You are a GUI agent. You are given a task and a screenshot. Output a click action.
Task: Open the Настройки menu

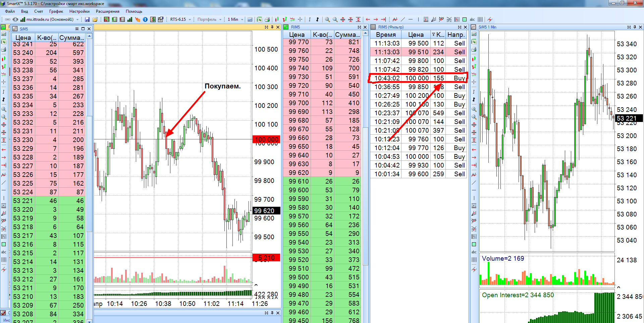click(79, 11)
